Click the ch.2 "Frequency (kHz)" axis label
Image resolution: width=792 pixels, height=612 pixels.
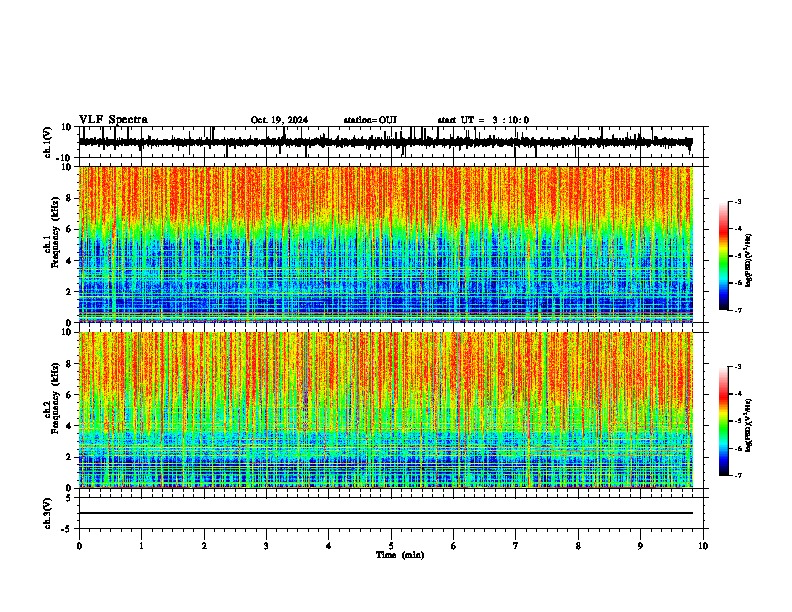pos(55,398)
